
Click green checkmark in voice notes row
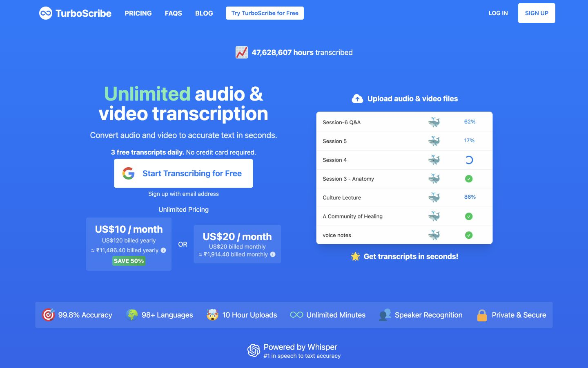click(469, 235)
